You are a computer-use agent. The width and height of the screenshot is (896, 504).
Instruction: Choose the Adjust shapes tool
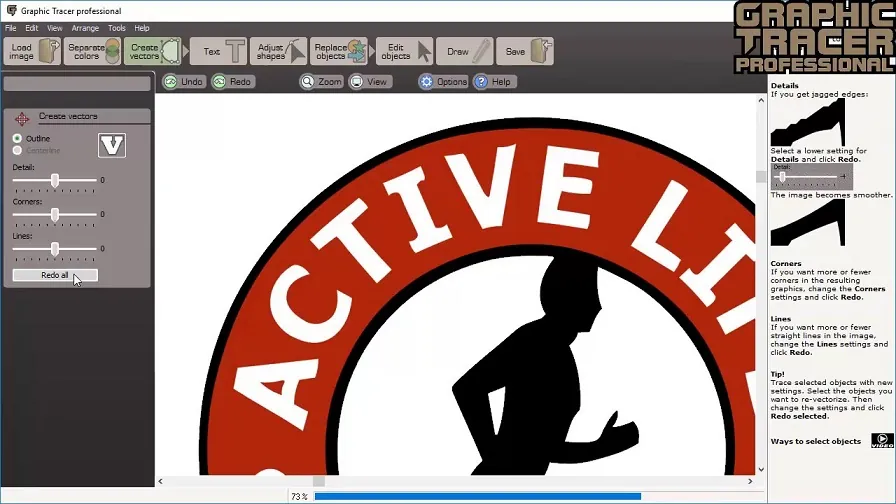(279, 51)
